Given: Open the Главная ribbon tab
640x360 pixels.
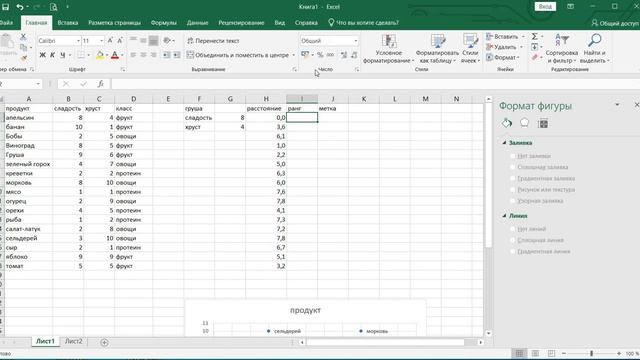Looking at the screenshot, I should click(x=36, y=23).
